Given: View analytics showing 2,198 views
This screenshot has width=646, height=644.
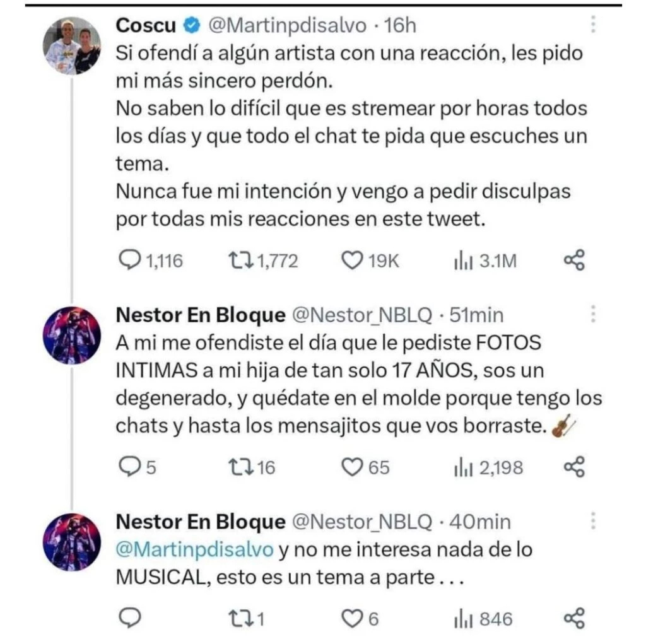Looking at the screenshot, I should click(x=461, y=467).
